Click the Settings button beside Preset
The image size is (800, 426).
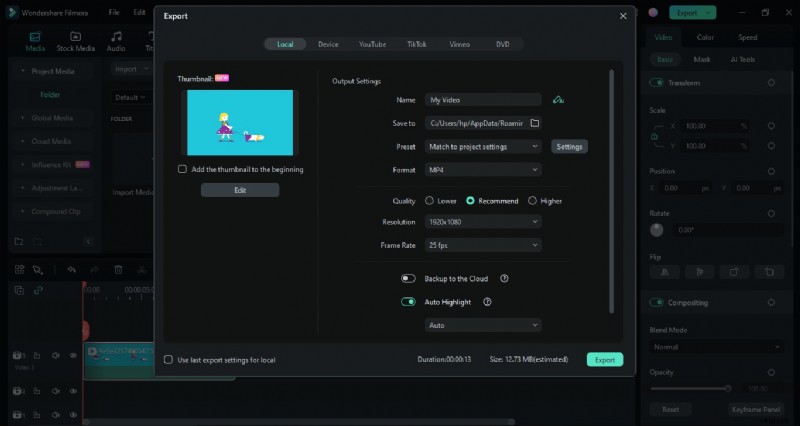click(569, 147)
